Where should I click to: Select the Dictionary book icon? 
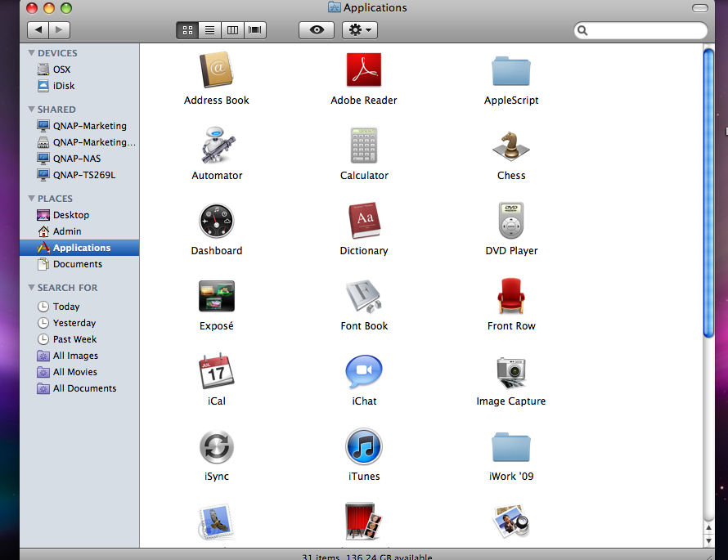pyautogui.click(x=364, y=221)
